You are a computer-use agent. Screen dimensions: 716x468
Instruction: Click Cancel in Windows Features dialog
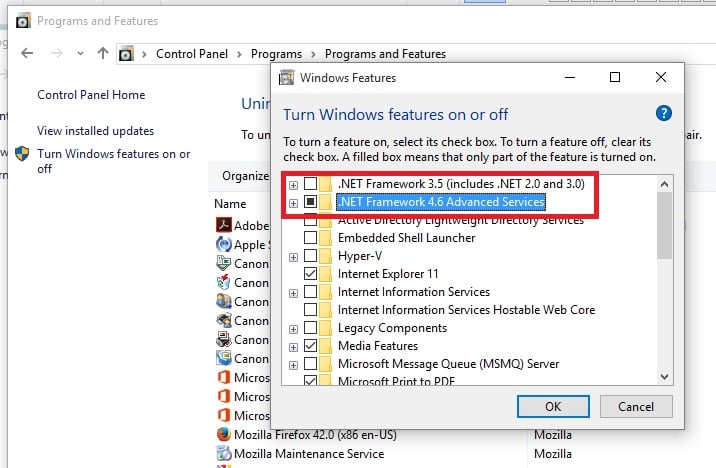pos(636,406)
